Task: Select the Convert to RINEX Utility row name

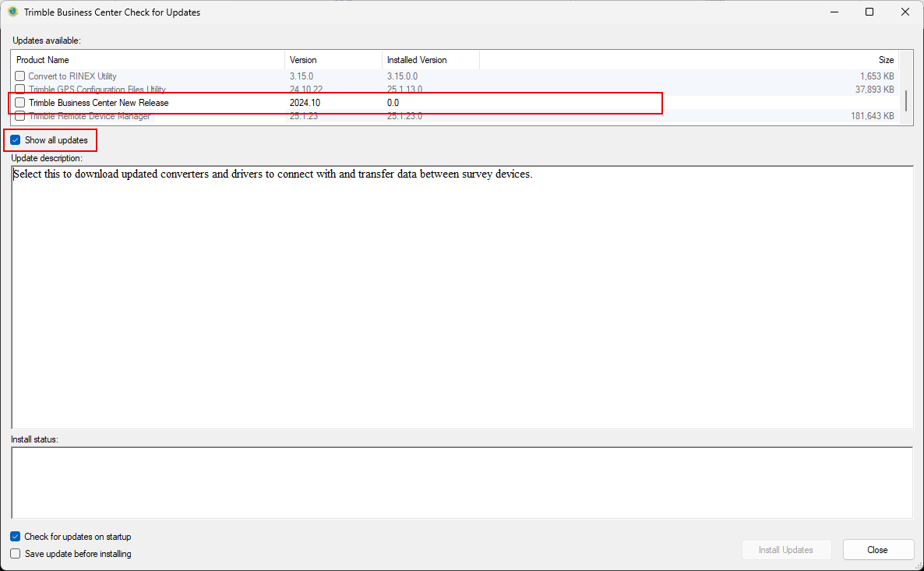Action: [x=72, y=76]
